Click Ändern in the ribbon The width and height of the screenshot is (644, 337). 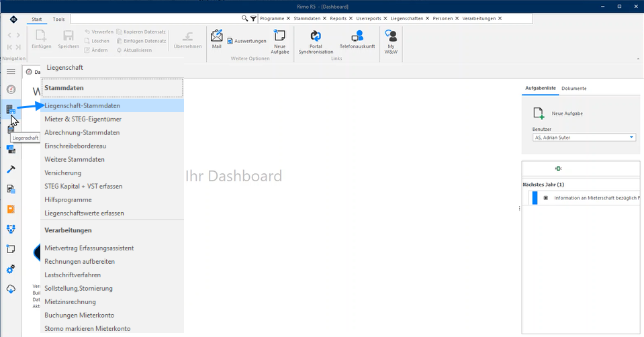point(96,50)
